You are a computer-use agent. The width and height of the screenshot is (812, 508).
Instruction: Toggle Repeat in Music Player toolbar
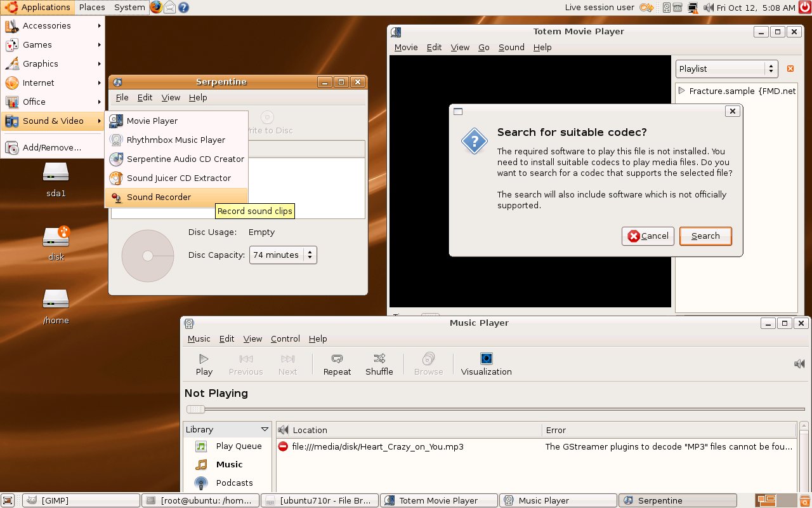[x=337, y=365]
